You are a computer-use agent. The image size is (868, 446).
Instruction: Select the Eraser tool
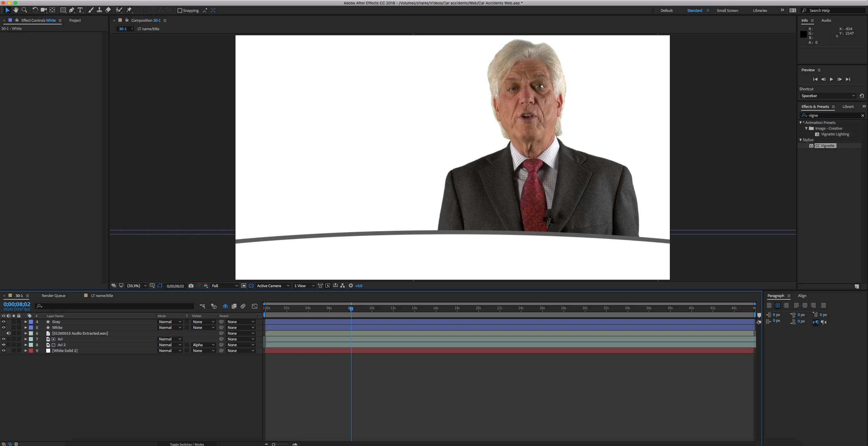108,10
